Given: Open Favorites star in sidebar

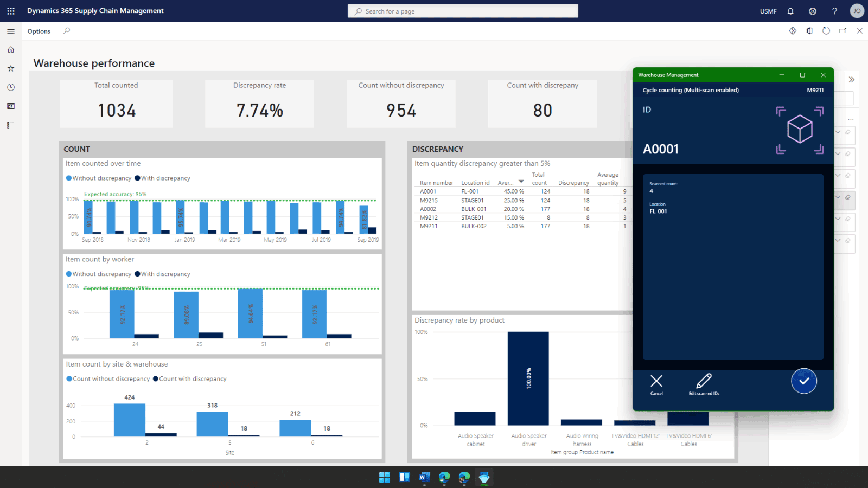Looking at the screenshot, I should pyautogui.click(x=11, y=68).
